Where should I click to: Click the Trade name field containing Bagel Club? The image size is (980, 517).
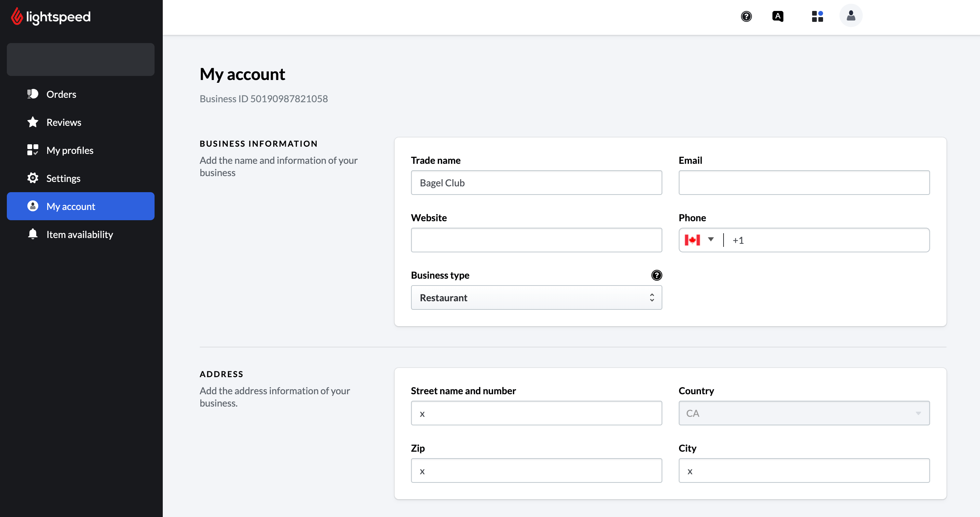click(x=536, y=183)
